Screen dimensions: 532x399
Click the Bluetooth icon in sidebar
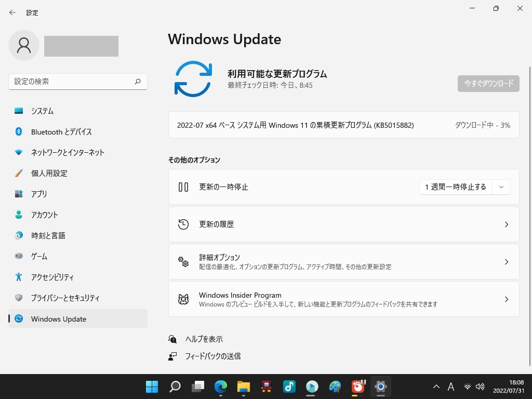(19, 131)
